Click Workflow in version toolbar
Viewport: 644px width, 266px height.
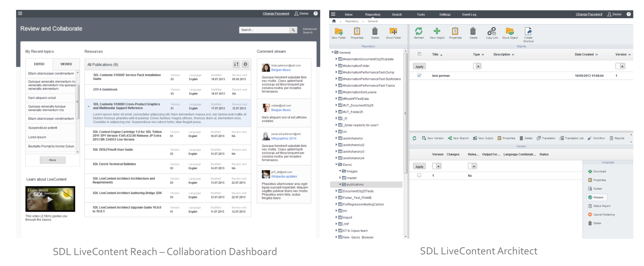596,138
